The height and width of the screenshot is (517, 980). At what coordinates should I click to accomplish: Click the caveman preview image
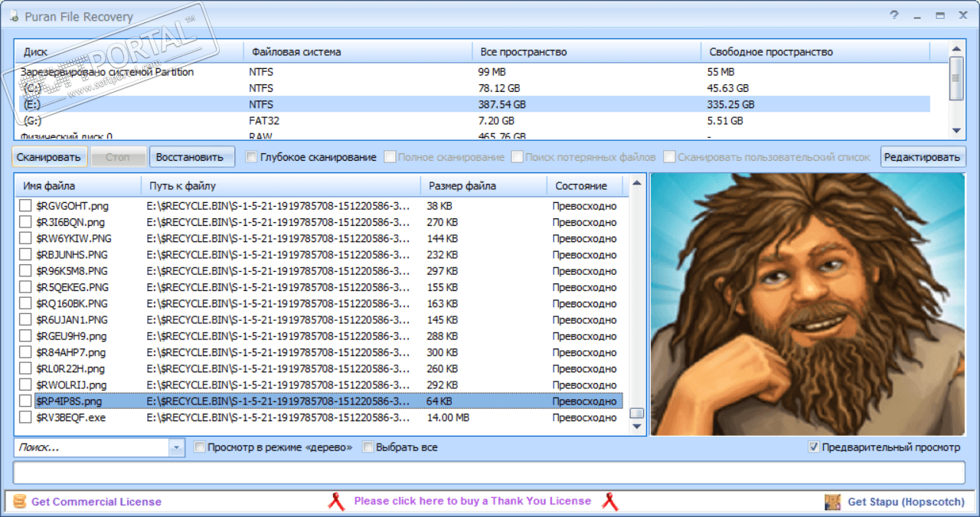point(808,304)
